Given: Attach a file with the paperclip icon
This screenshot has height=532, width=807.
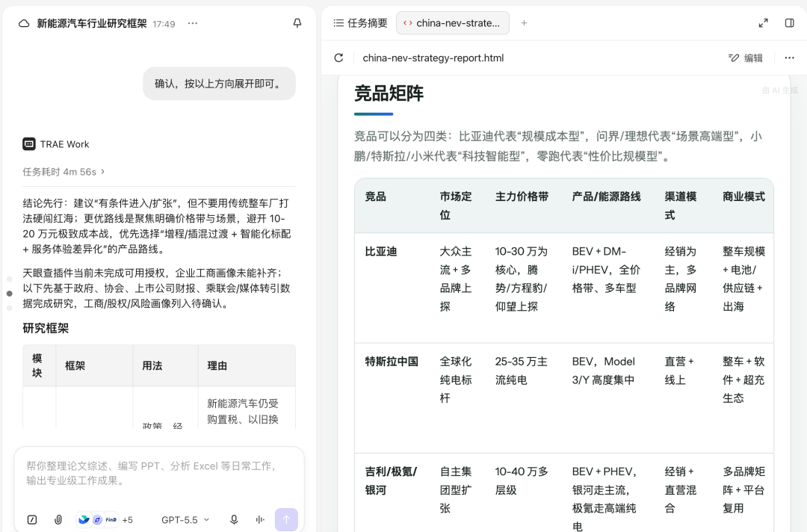Looking at the screenshot, I should point(58,519).
